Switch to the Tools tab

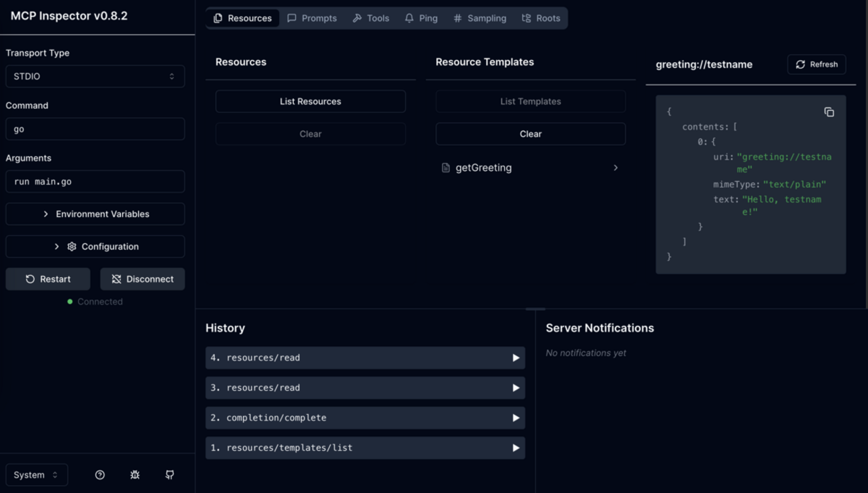pyautogui.click(x=371, y=18)
